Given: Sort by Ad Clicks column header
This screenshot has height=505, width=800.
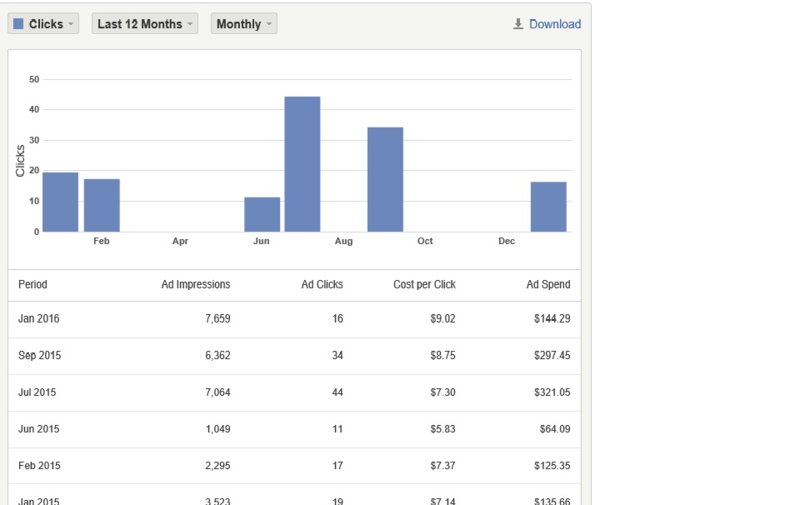Looking at the screenshot, I should (x=322, y=285).
